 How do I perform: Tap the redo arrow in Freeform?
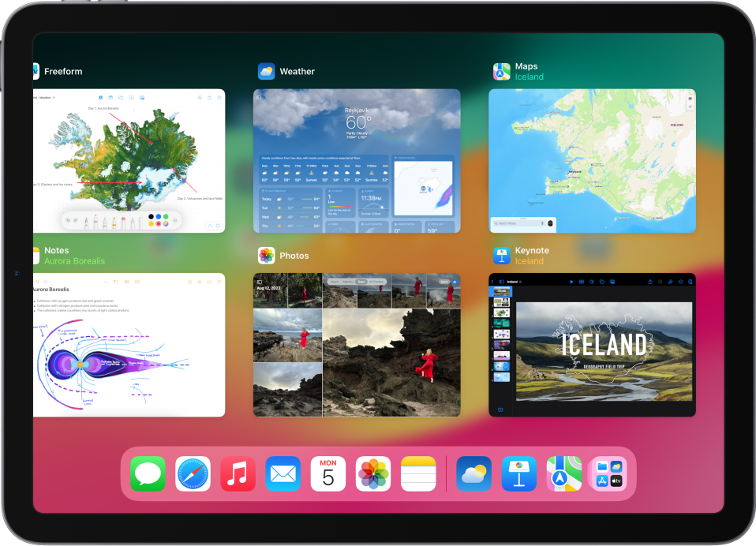tap(75, 219)
